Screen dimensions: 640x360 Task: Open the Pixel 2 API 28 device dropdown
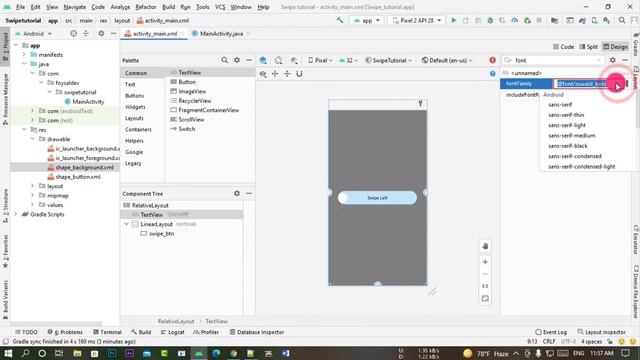tap(416, 20)
